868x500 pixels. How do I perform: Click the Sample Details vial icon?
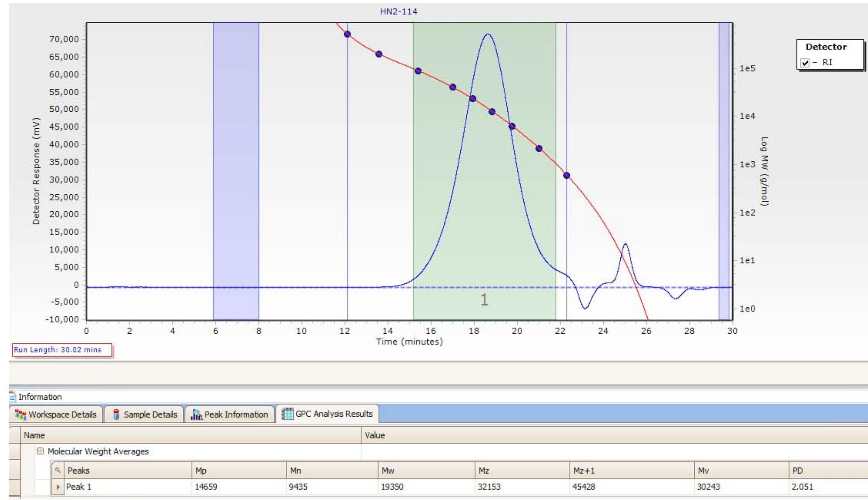pyautogui.click(x=116, y=414)
